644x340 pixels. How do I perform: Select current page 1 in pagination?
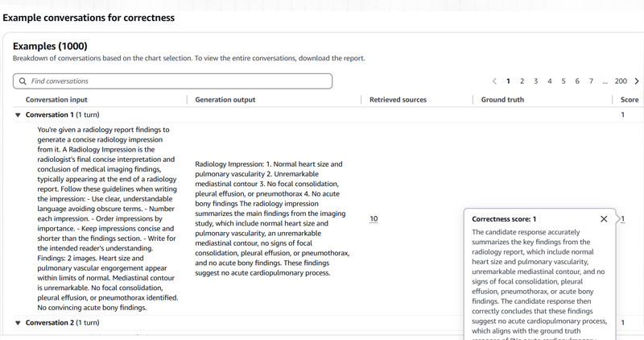(508, 81)
